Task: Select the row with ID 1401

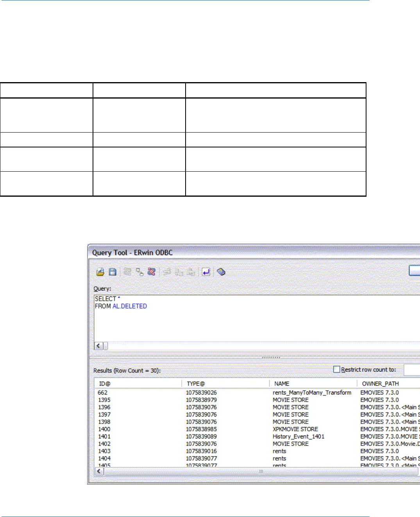Action: pyautogui.click(x=258, y=436)
